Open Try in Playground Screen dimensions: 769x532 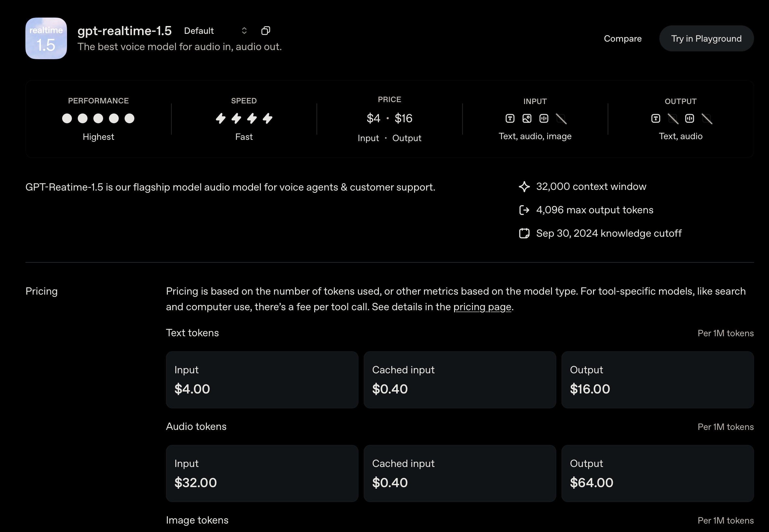tap(706, 39)
